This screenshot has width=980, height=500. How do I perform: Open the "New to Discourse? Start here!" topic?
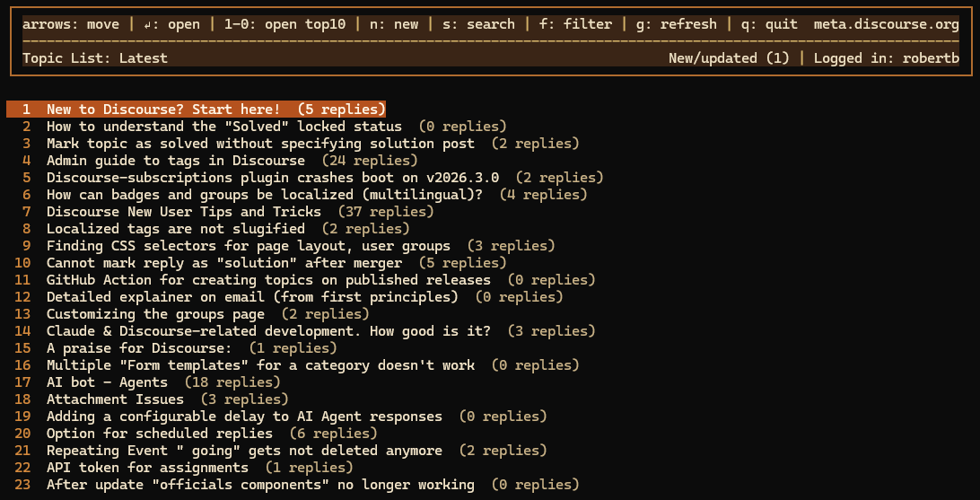[197, 110]
